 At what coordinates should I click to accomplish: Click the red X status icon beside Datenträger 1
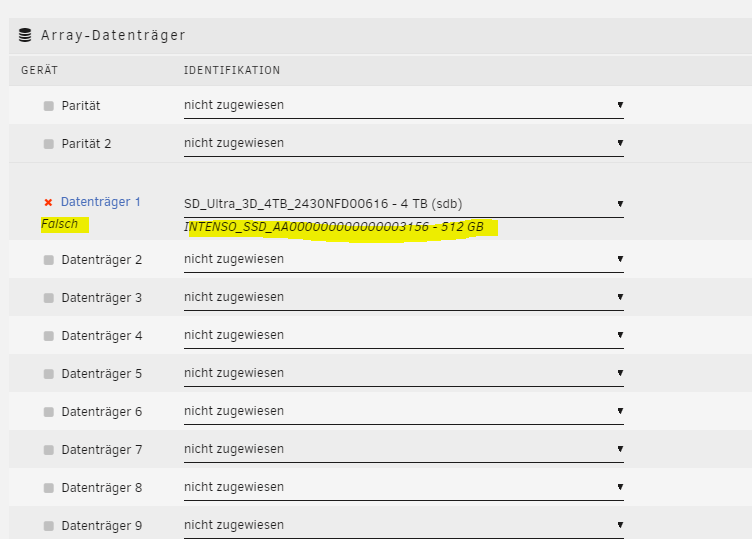click(x=48, y=202)
